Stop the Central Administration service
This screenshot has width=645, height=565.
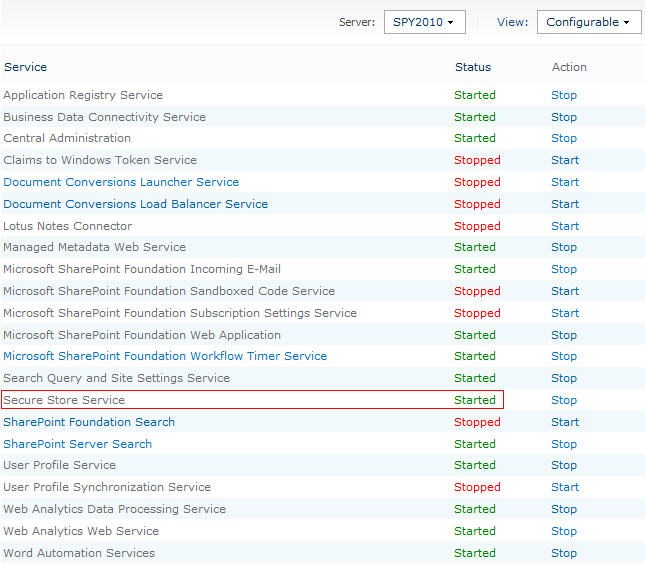coord(564,138)
